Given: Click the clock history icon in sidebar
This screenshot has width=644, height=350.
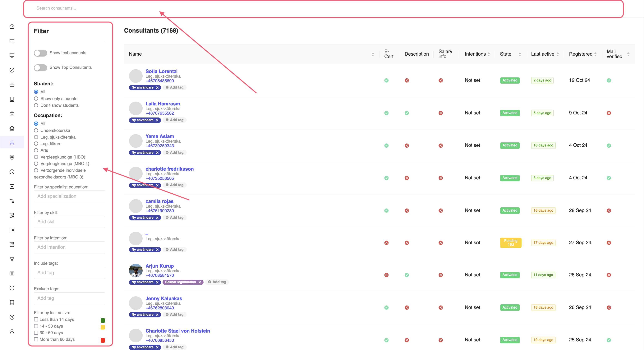Looking at the screenshot, I should click(12, 172).
